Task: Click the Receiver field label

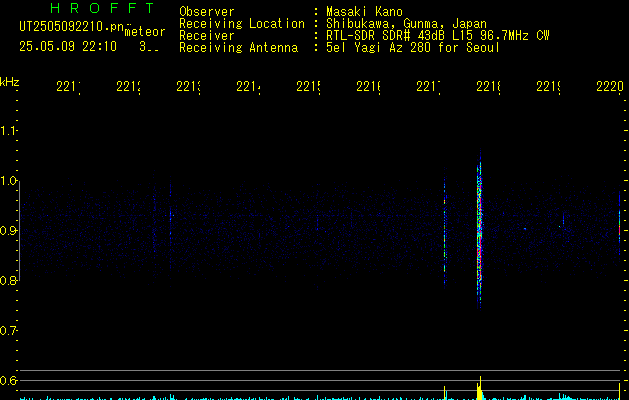Action: pyautogui.click(x=207, y=36)
